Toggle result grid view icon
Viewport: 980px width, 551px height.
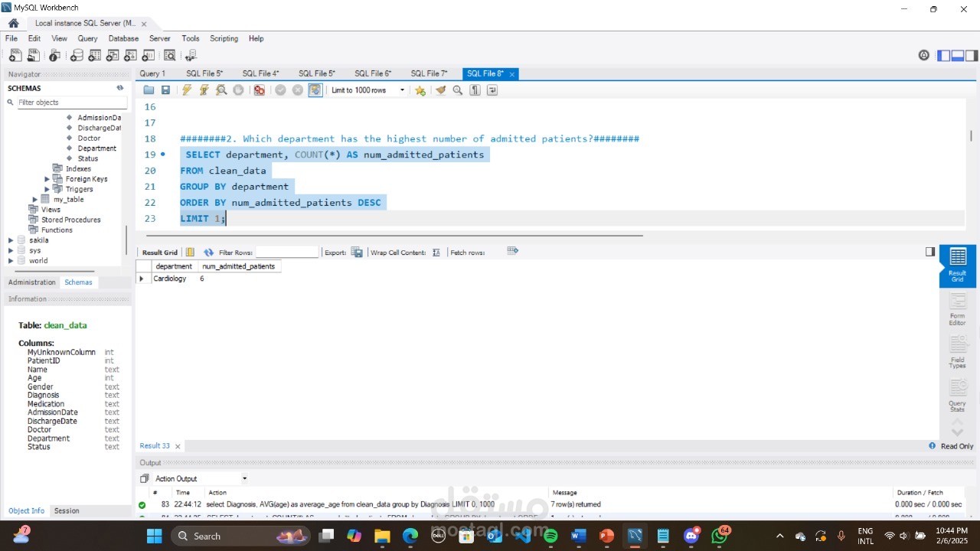pyautogui.click(x=191, y=253)
